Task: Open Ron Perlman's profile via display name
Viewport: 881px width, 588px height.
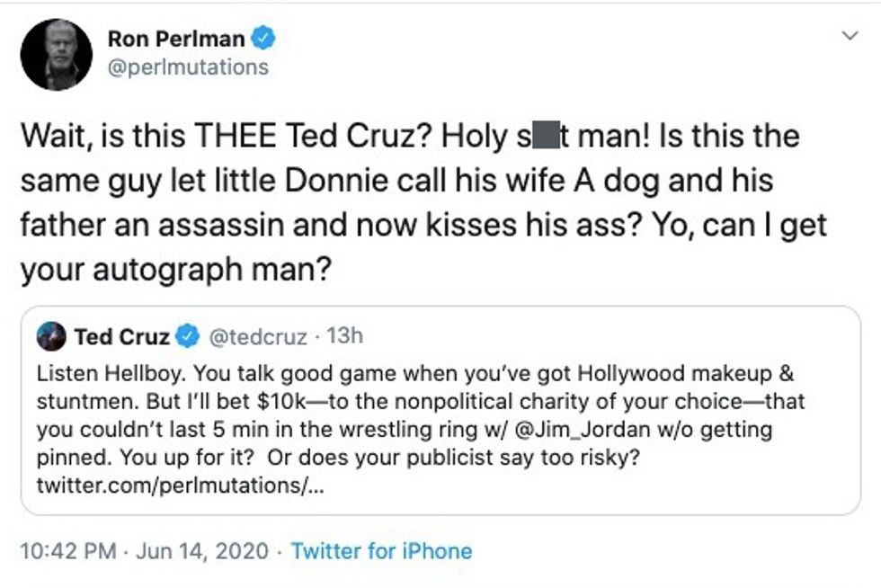Action: [x=174, y=38]
